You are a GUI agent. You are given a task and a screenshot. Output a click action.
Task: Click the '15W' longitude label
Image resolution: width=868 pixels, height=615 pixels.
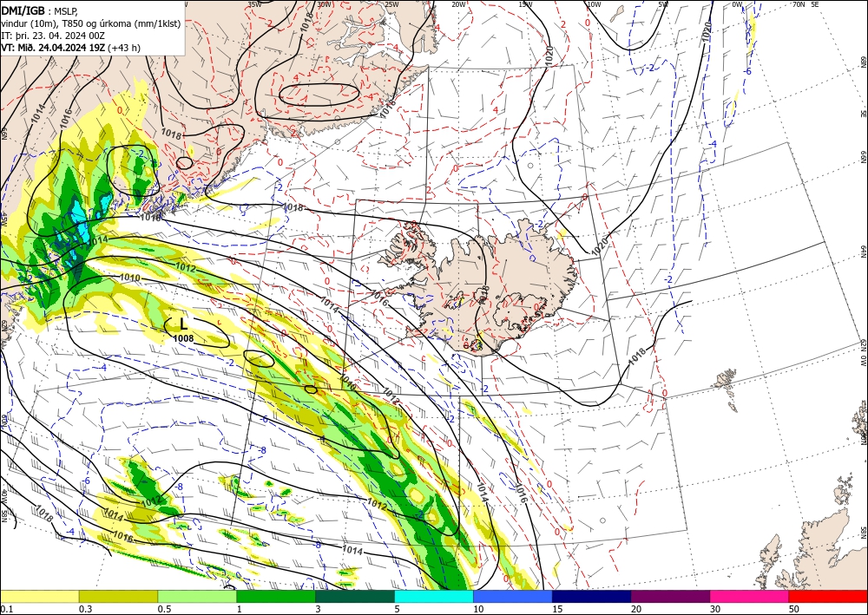click(526, 4)
